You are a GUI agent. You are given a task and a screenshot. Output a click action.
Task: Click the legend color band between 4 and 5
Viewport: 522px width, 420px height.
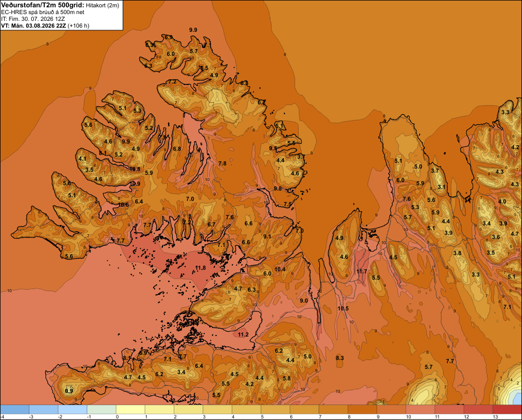[246, 410]
